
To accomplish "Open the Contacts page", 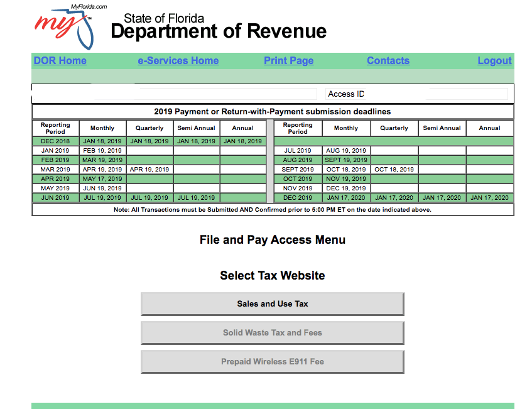I will (x=388, y=61).
